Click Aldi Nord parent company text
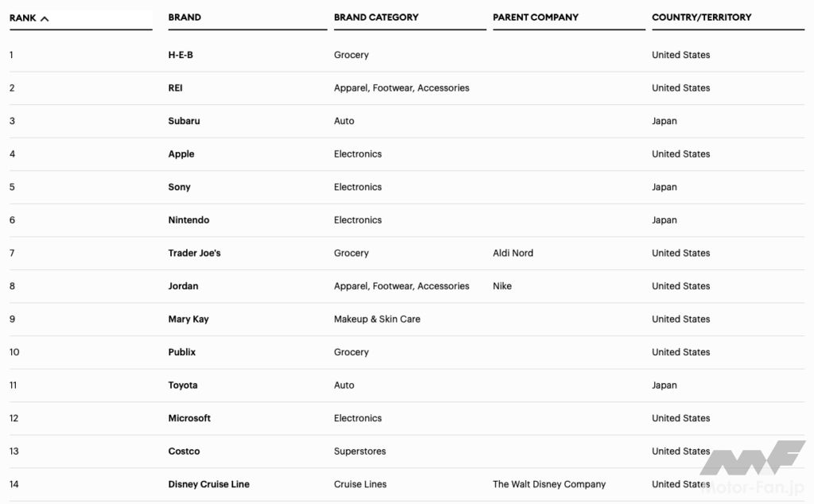Screen dimensions: 814x504 pos(513,253)
